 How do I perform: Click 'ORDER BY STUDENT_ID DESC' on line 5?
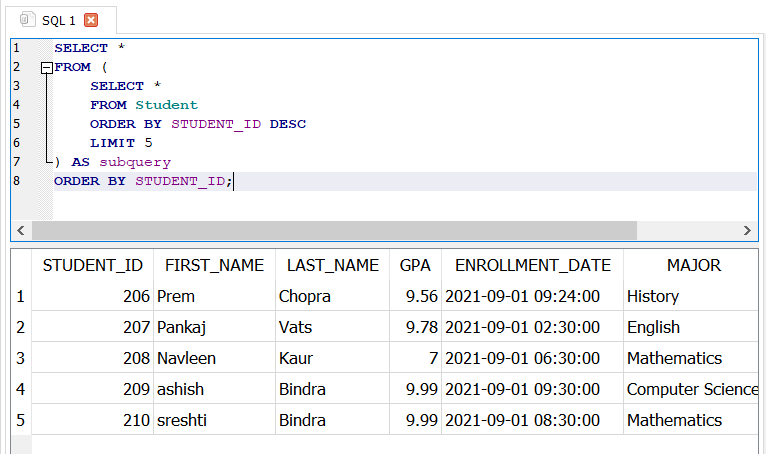coord(198,124)
